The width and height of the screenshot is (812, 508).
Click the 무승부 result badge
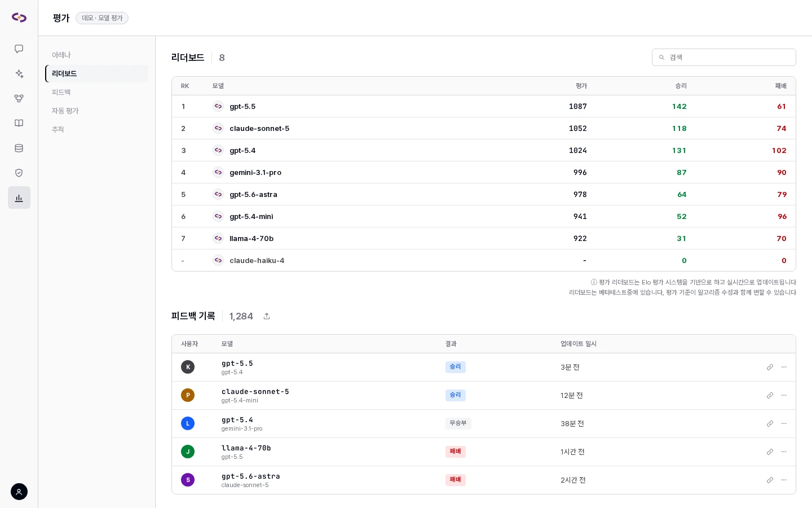tap(458, 423)
